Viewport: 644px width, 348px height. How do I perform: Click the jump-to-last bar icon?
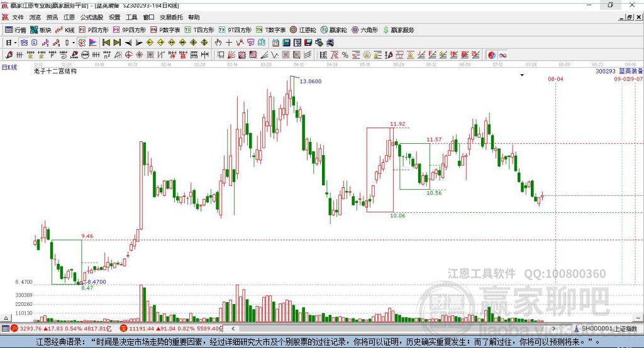click(x=117, y=43)
